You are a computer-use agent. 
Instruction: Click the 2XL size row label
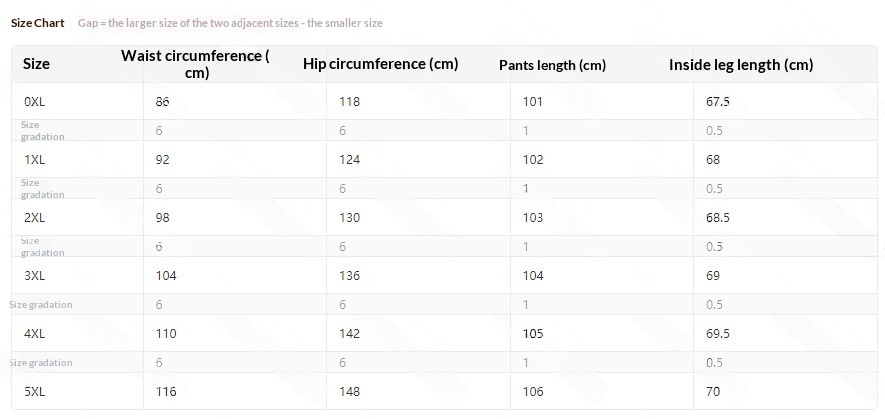coord(34,218)
